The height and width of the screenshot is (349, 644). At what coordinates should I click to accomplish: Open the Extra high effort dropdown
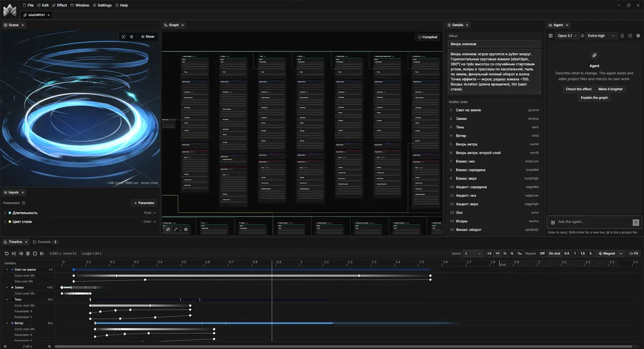click(x=601, y=35)
